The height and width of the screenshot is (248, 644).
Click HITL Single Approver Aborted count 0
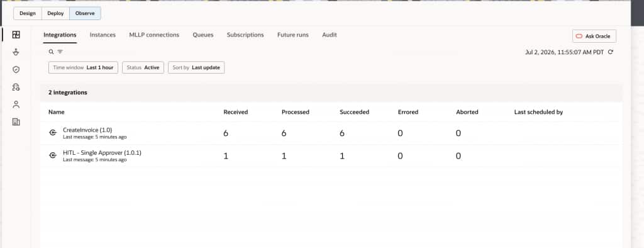(x=458, y=156)
